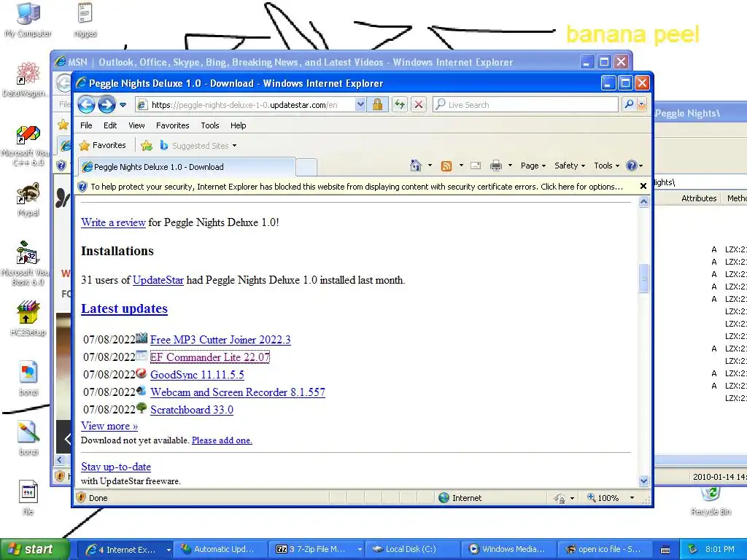Click the View more » link
747x560 pixels.
click(x=109, y=426)
